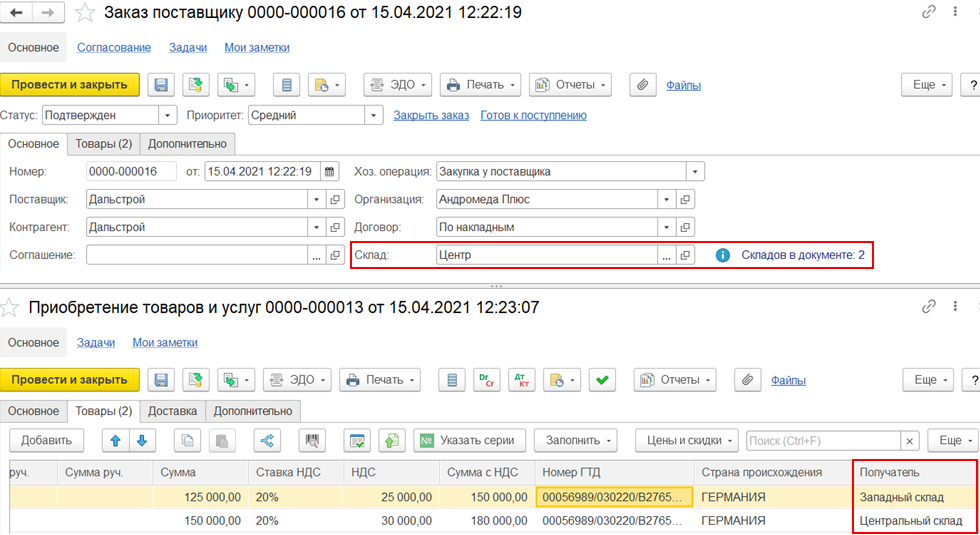Image resolution: width=980 pixels, height=535 pixels.
Task: Click Провести и закрыть in supplier order
Action: click(x=69, y=85)
